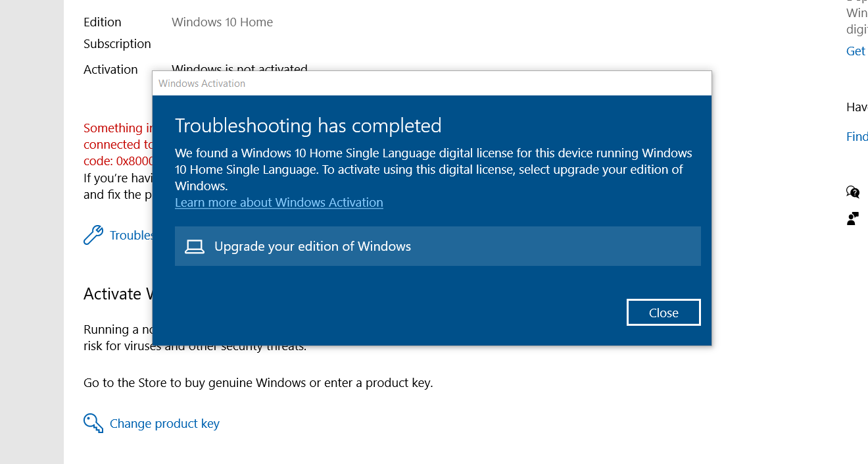Click the Windows Activation title bar text
868x464 pixels.
[x=202, y=84]
